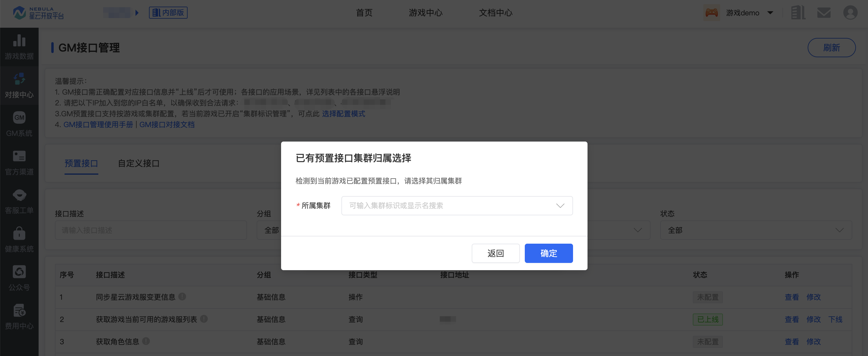The width and height of the screenshot is (868, 356).
Task: Open 官方渠道 in the sidebar
Action: tap(19, 163)
